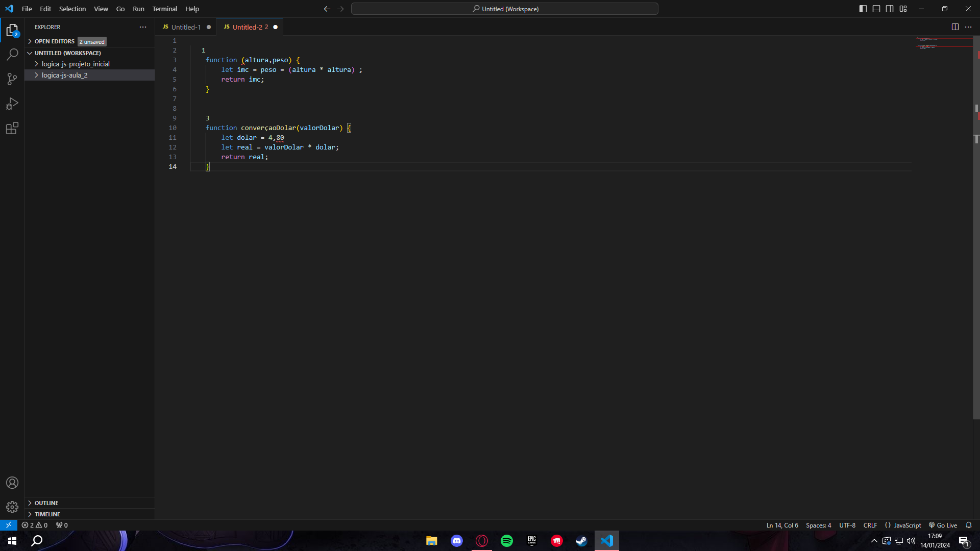The height and width of the screenshot is (551, 980).
Task: Open the Search view icon
Action: (12, 55)
